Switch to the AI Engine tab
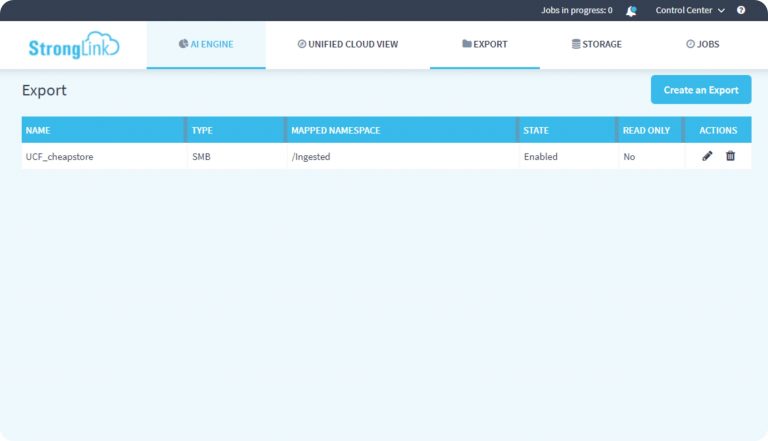 click(x=206, y=44)
